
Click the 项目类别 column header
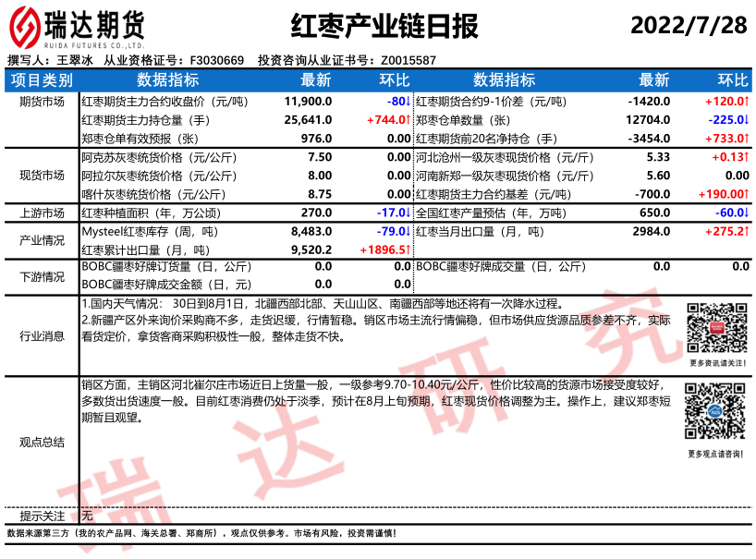[x=42, y=80]
